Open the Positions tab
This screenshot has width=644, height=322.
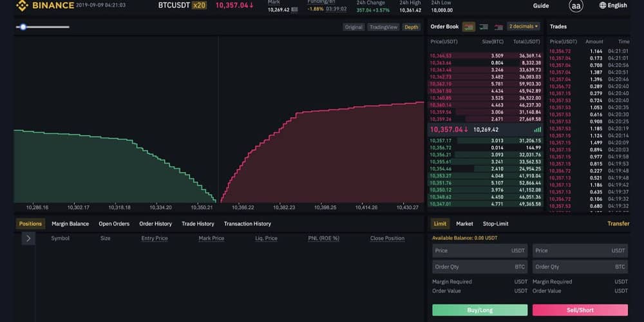point(30,224)
